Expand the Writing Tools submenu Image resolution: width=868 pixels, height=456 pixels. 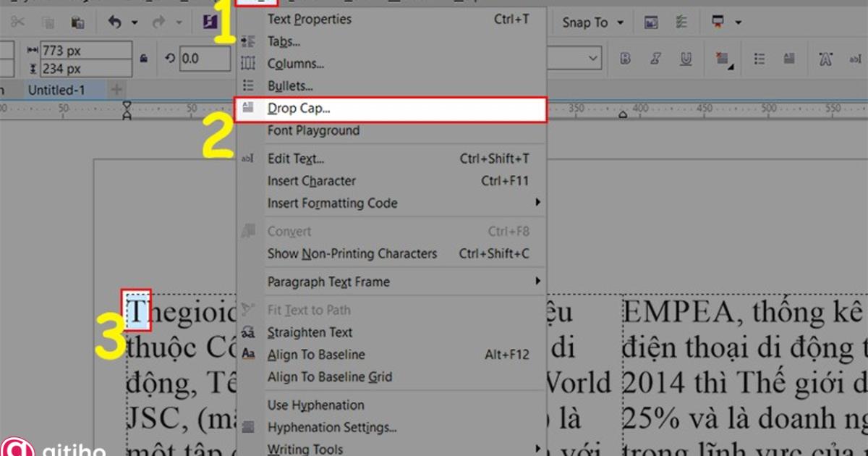(x=304, y=449)
